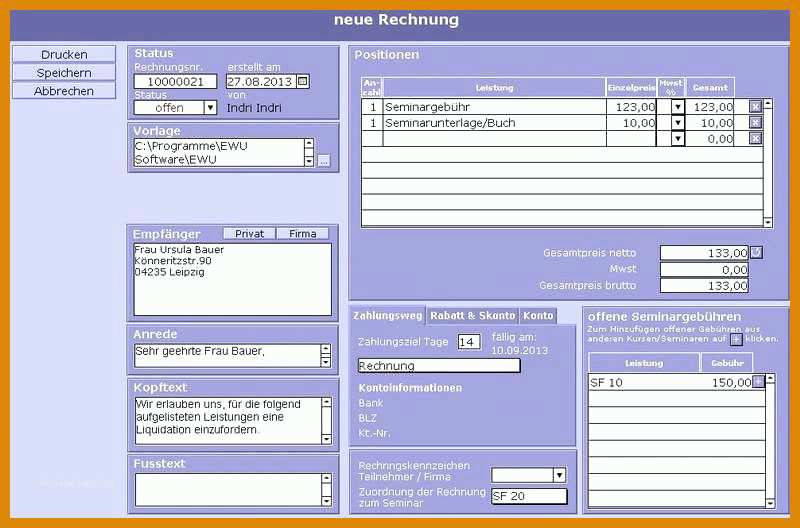
Task: Select Privat as the recipient type
Action: tap(249, 234)
